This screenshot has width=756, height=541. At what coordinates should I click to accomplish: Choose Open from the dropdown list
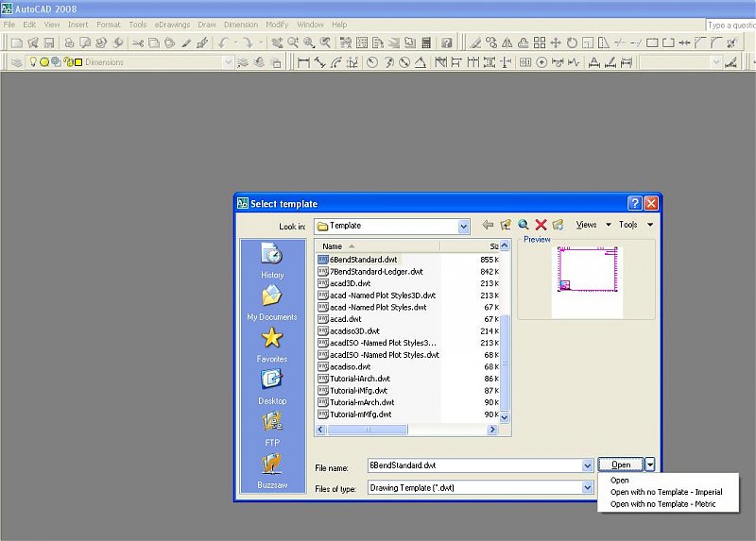point(620,481)
